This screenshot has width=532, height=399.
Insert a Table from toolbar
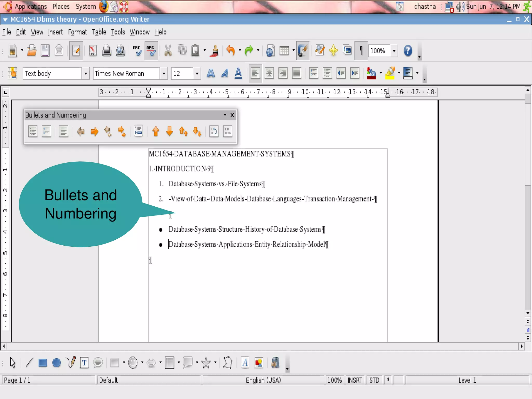(x=284, y=50)
